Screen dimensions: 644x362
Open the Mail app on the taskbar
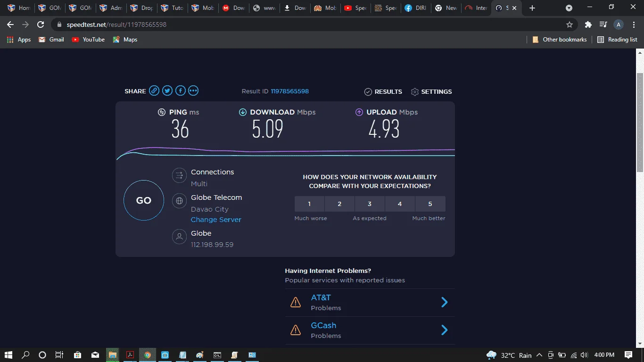[95, 355]
